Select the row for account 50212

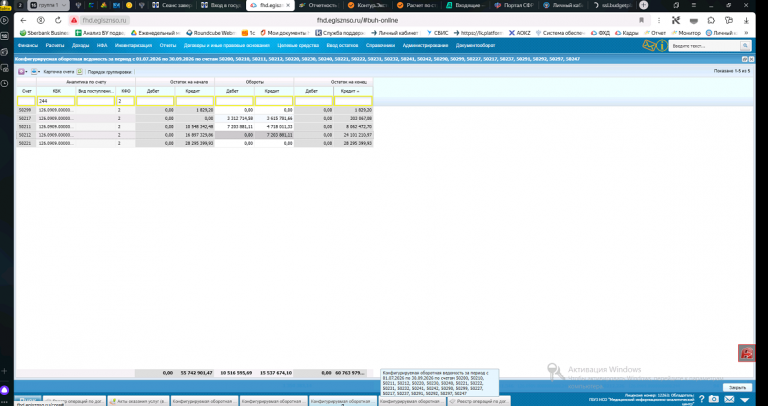click(195, 135)
